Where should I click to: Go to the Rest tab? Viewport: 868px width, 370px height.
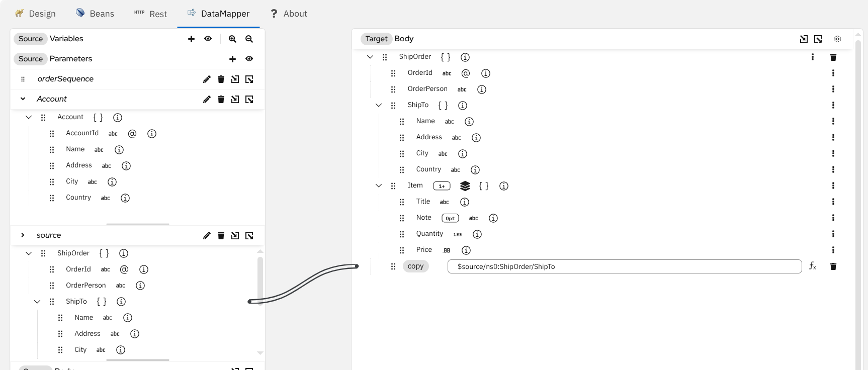tap(150, 14)
